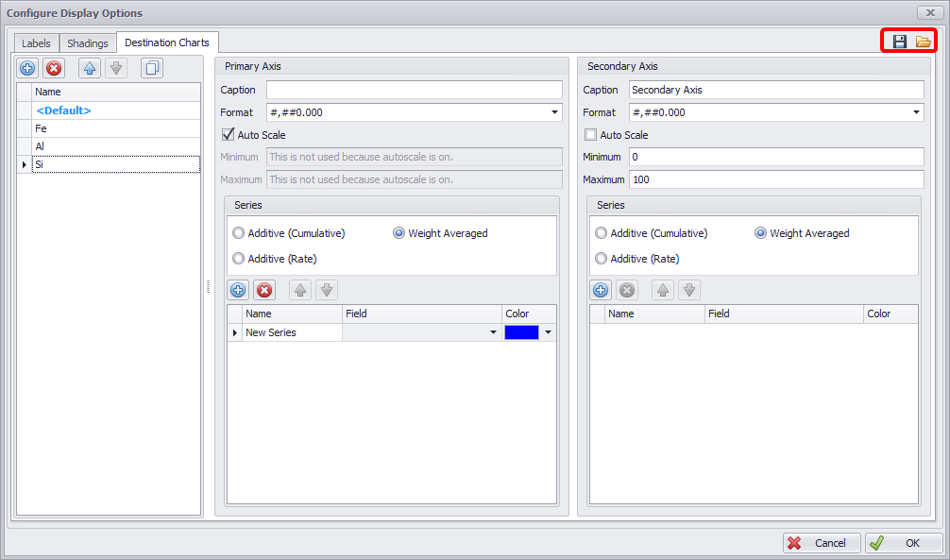Click the row indicator beside New Series
950x560 pixels.
(235, 332)
